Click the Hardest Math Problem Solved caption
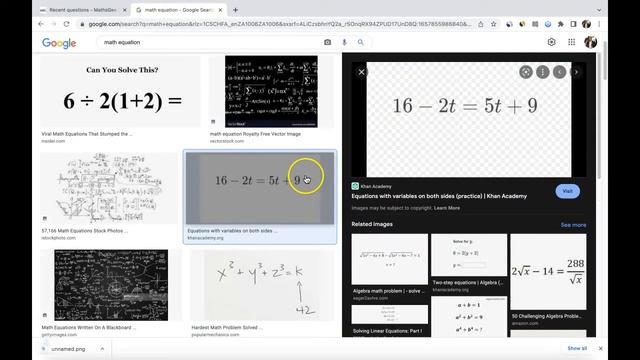 [x=227, y=327]
